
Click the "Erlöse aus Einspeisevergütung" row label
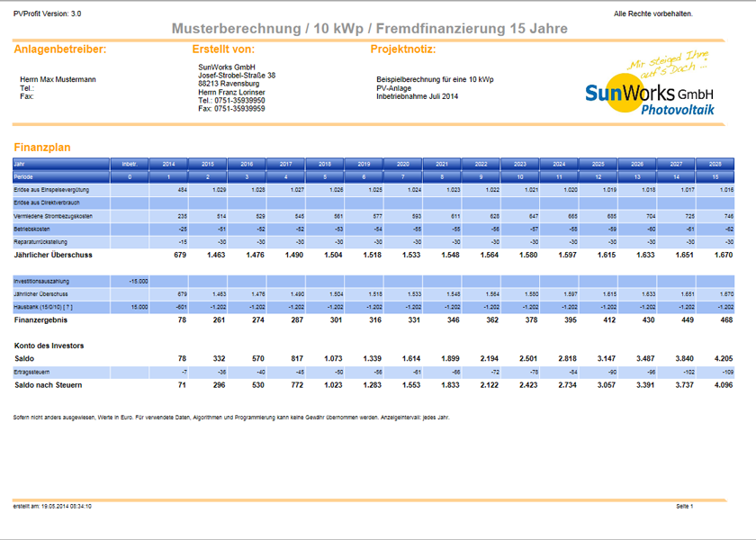click(x=51, y=190)
